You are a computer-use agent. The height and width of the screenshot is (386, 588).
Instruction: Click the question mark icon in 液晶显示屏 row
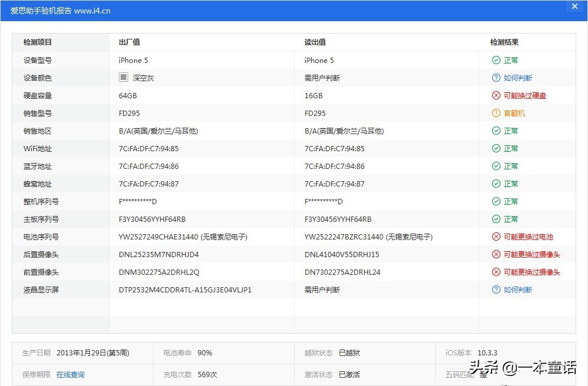tap(496, 289)
